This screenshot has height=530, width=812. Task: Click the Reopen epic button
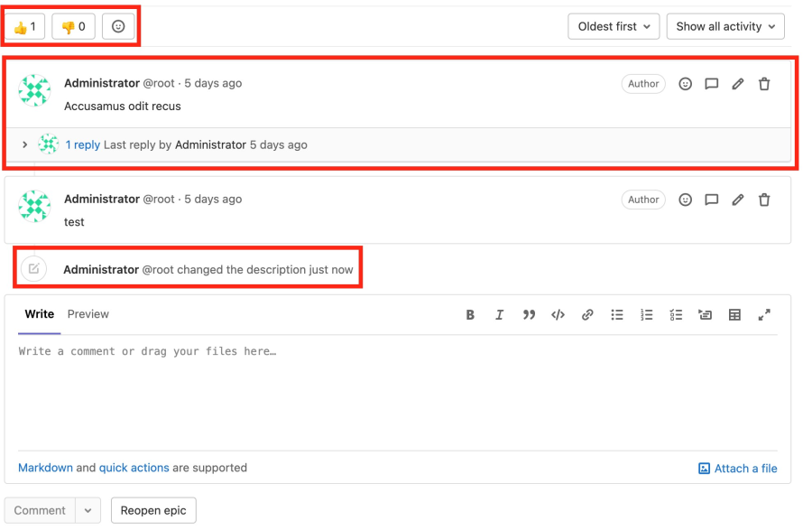click(153, 510)
